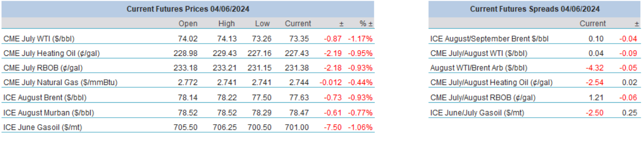Screen dimensions: 644x148
Task: Click the -1.17% change for July WTI
Action: click(x=360, y=39)
